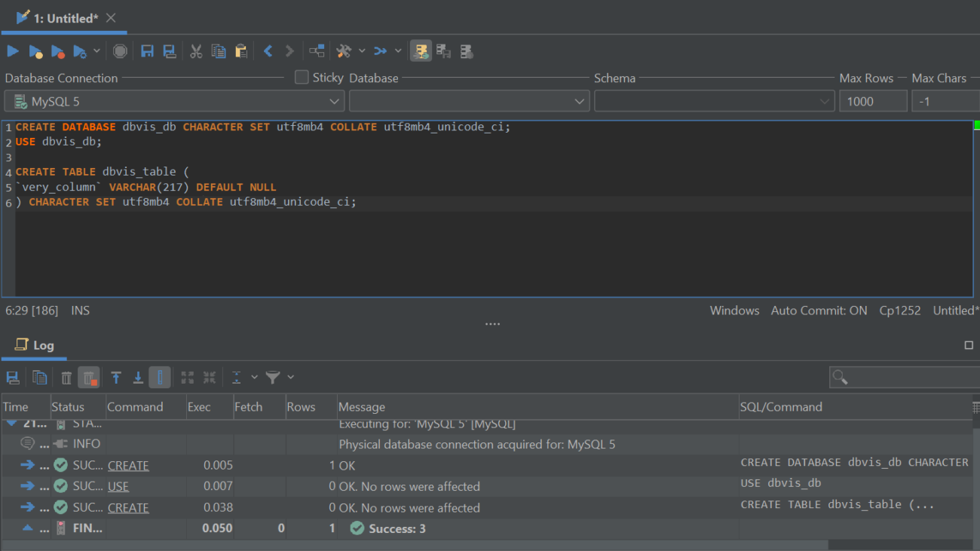Toggle automatic log scrolling
This screenshot has width=980, height=551.
tap(159, 377)
